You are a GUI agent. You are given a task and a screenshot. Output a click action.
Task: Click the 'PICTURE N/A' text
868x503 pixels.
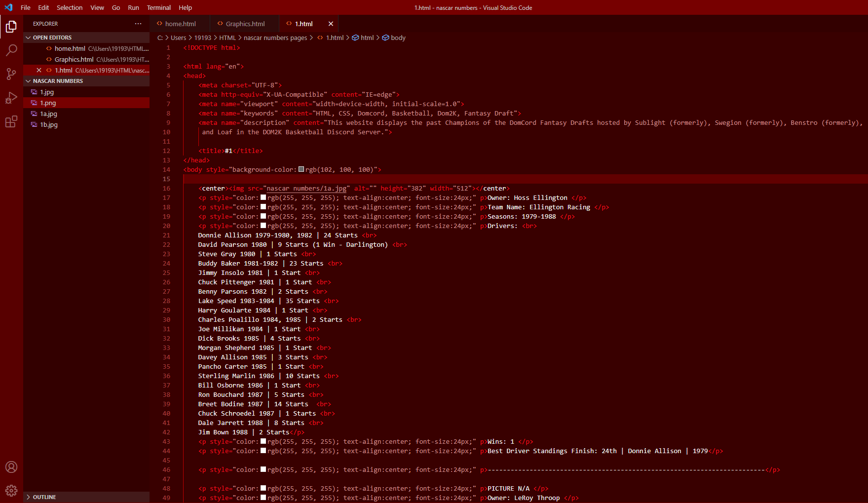(x=508, y=488)
